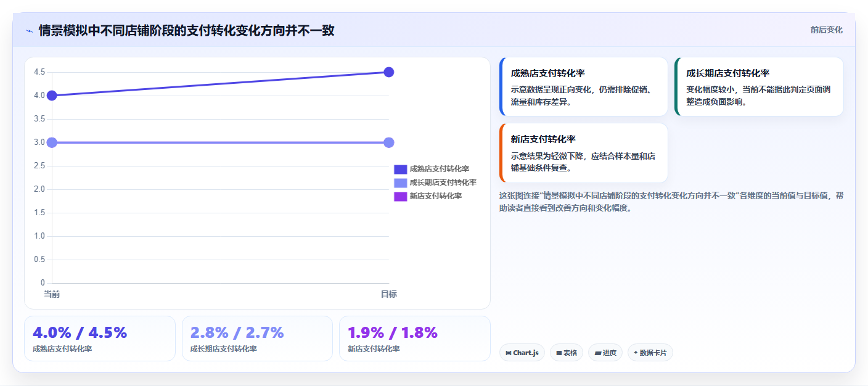Click the 4.5 data point at 目标
Viewport: 868px width, 386px height.
(x=389, y=72)
